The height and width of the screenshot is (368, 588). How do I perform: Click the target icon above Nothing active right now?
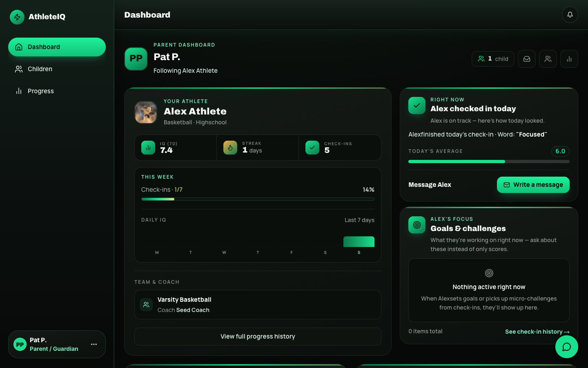489,273
